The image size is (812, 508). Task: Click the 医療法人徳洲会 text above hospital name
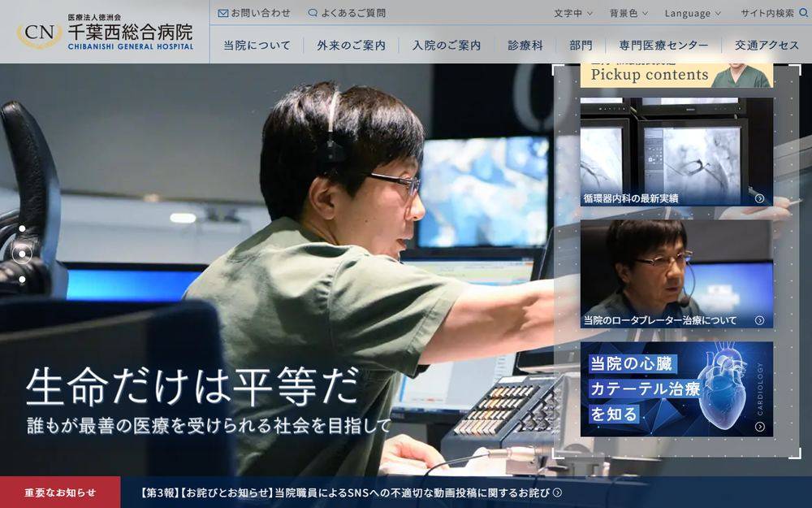pos(95,17)
